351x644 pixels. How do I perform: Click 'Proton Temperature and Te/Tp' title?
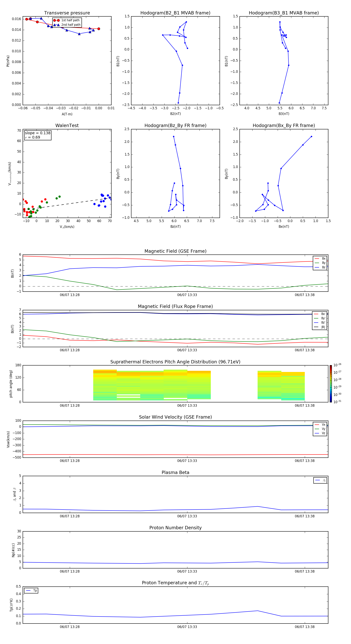pyautogui.click(x=175, y=583)
